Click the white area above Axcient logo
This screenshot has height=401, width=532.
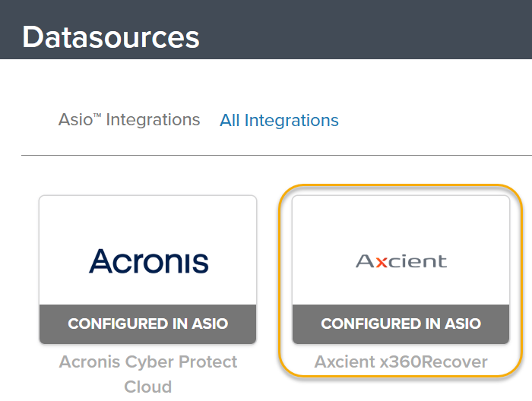(x=401, y=222)
